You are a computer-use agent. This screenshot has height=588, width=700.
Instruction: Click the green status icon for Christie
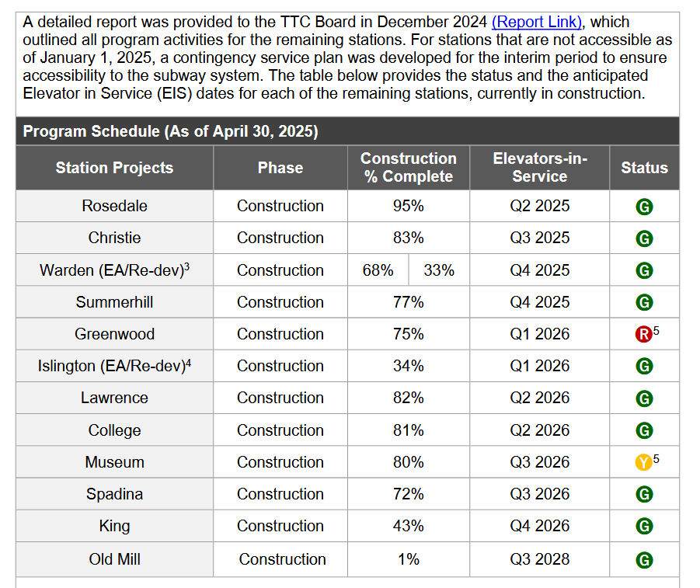coord(644,239)
